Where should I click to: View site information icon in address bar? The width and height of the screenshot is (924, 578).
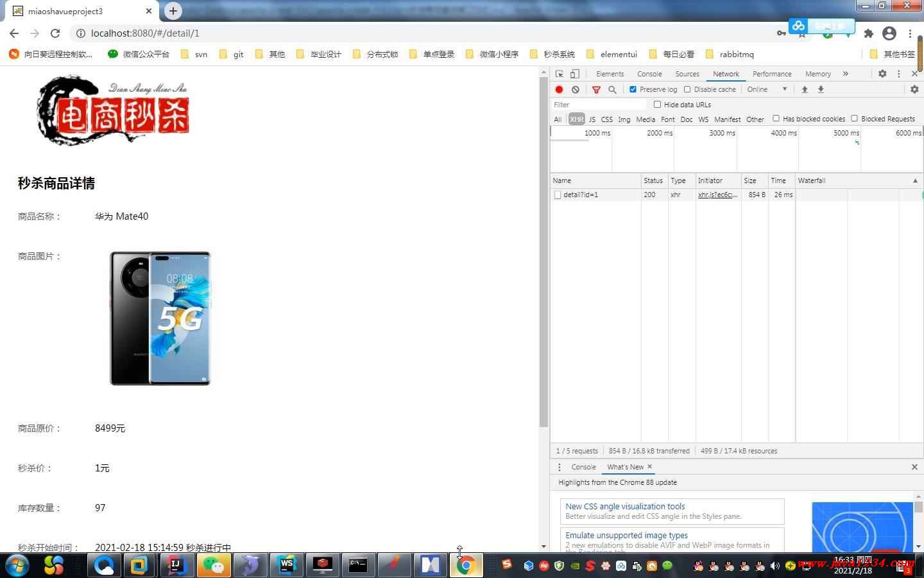(80, 33)
